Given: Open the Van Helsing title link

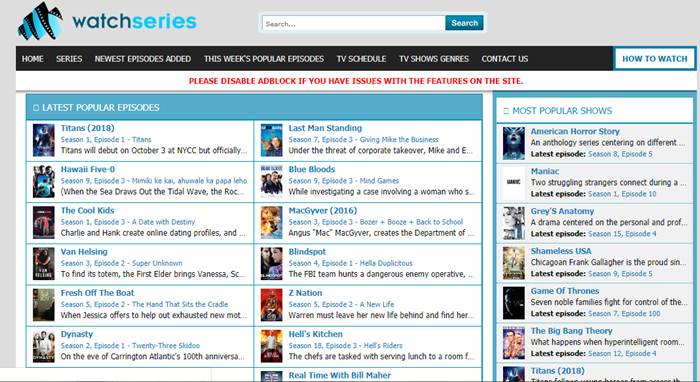Looking at the screenshot, I should [x=84, y=252].
